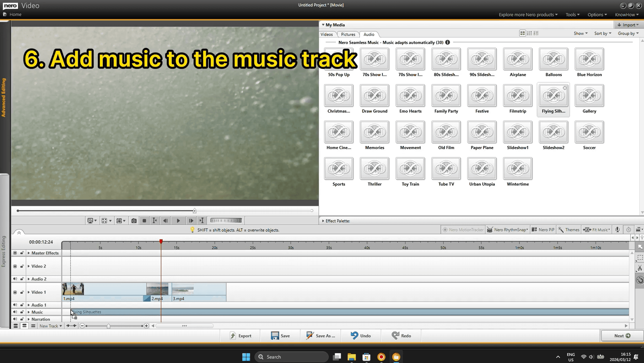Open the Tools menu
The height and width of the screenshot is (363, 644).
572,15
